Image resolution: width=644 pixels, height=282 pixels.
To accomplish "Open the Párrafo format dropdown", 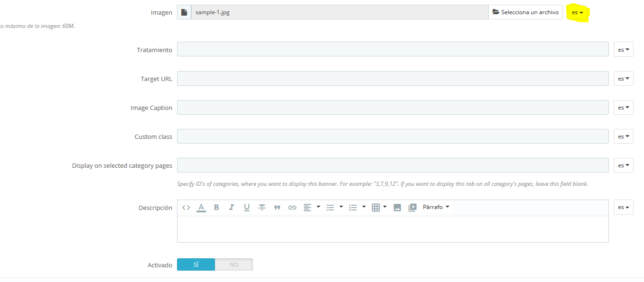I will [x=436, y=207].
